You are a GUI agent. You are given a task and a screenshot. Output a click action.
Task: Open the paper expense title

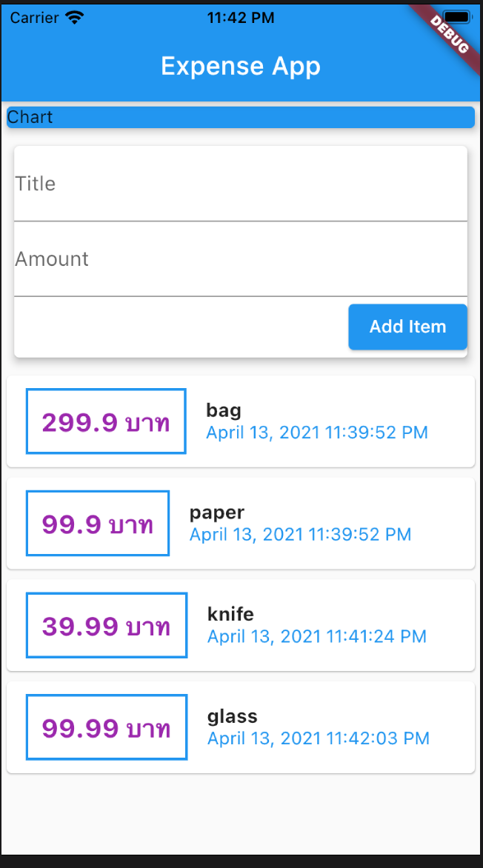[217, 513]
